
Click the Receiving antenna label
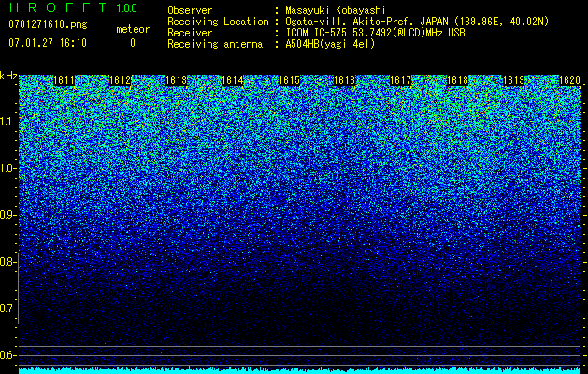215,44
